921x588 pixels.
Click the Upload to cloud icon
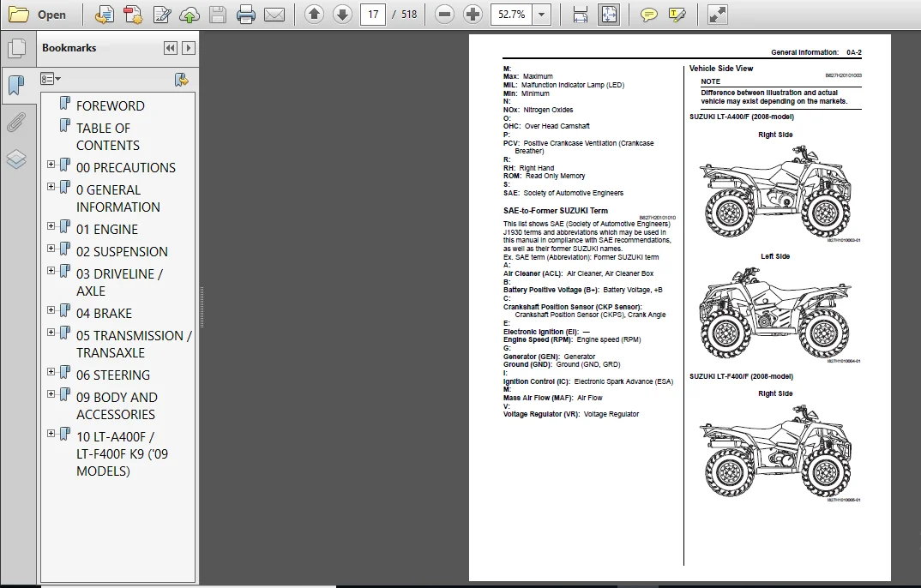190,15
